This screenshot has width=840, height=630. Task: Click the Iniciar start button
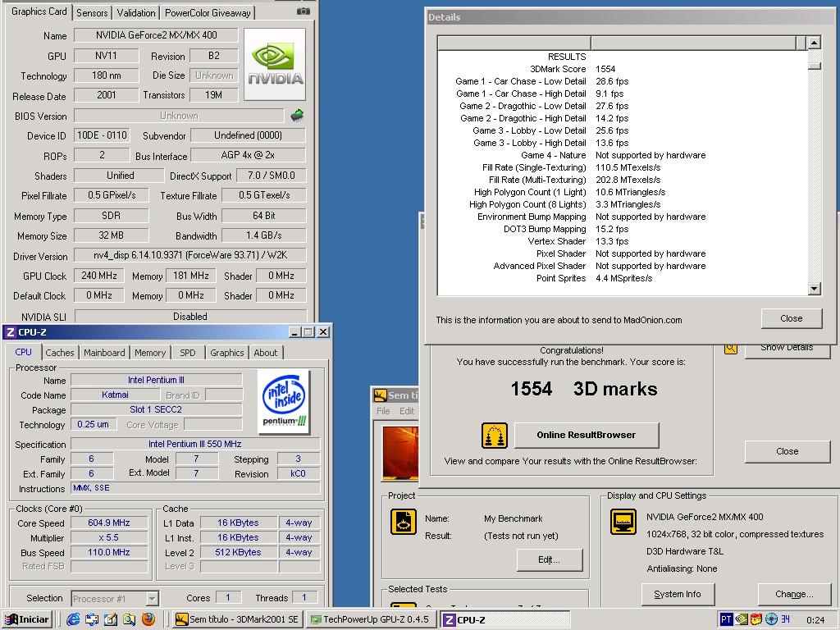point(28,619)
